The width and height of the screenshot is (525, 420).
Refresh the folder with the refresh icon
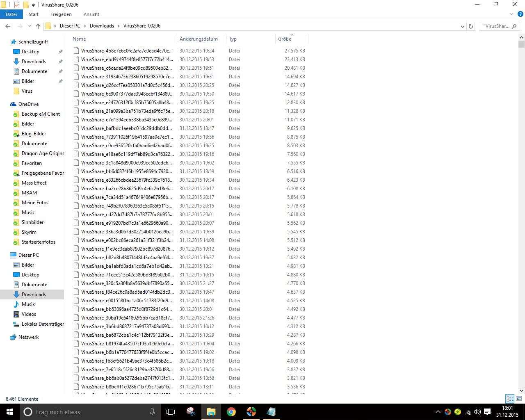(471, 26)
